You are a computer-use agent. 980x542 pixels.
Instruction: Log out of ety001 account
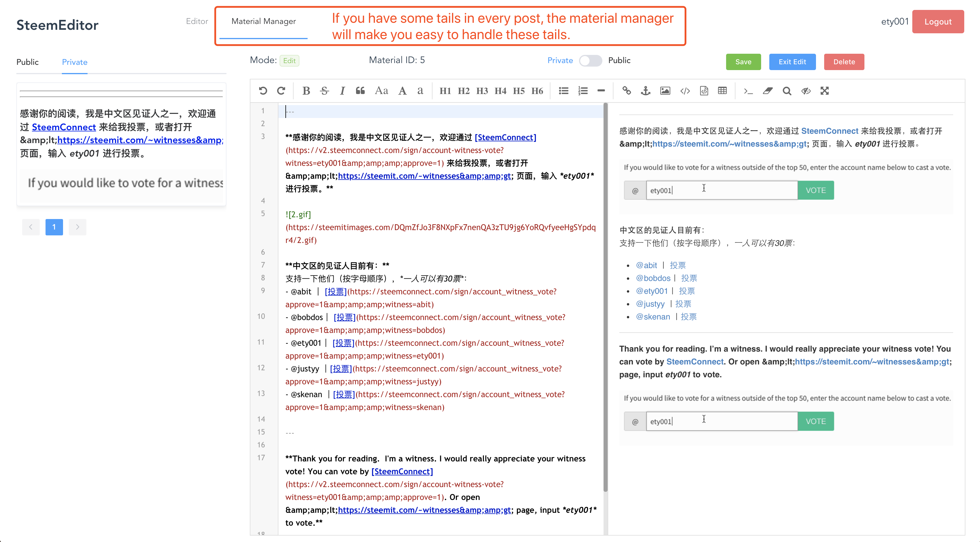(x=938, y=22)
